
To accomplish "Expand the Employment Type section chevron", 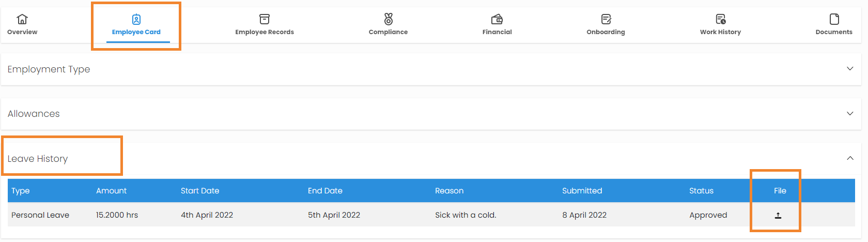I will point(850,69).
